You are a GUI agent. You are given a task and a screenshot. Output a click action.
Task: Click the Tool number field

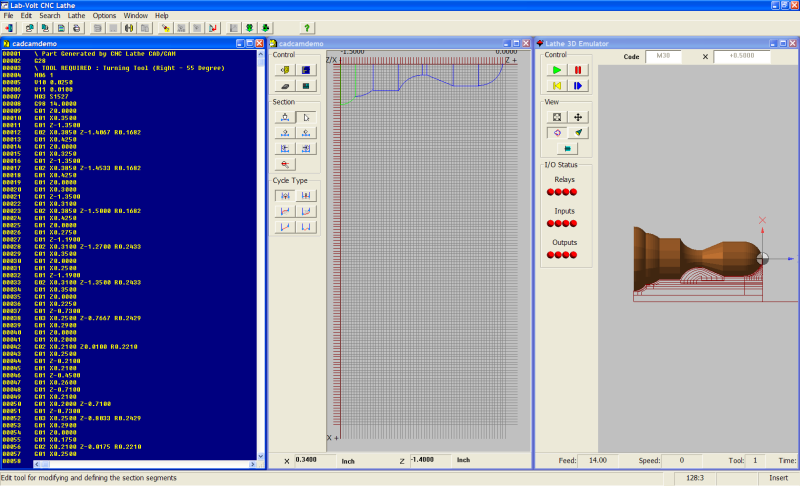click(x=755, y=461)
